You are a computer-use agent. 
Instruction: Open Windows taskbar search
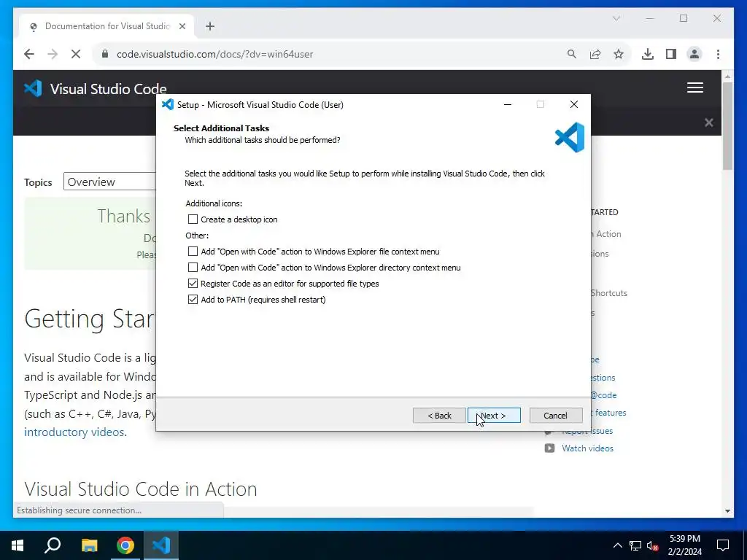tap(53, 545)
